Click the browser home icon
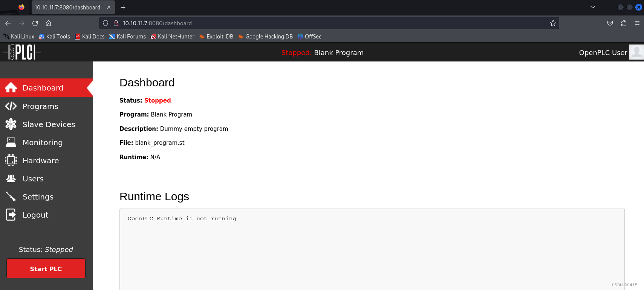Viewport: 644px width, 290px height. point(49,23)
